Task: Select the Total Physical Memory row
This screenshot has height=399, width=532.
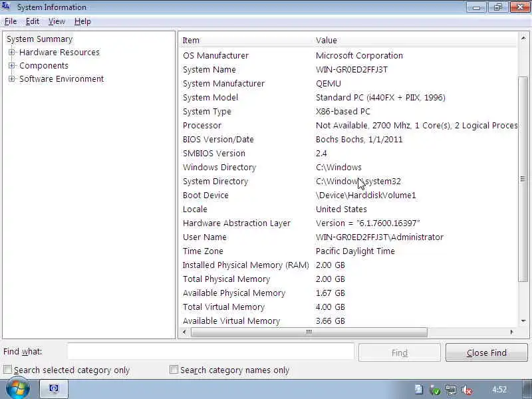Action: point(348,279)
